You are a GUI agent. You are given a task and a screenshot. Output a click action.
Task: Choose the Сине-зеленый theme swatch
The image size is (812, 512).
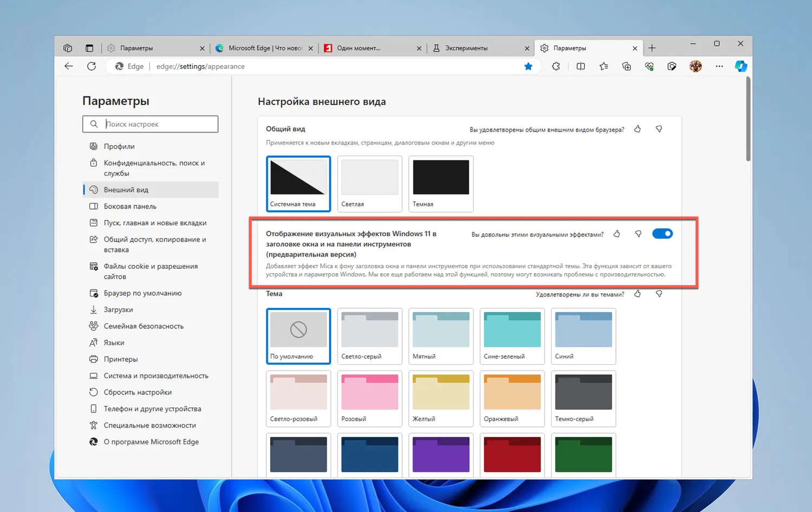[x=512, y=336]
